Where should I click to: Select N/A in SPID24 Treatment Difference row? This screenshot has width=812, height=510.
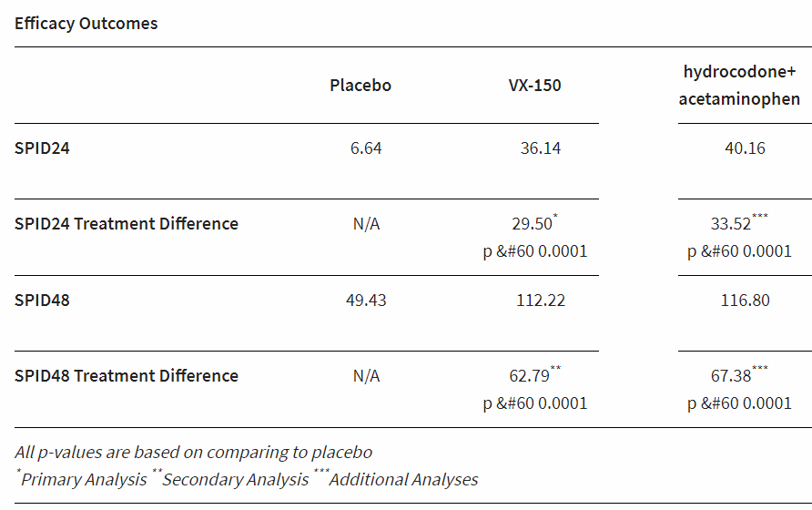coord(366,224)
